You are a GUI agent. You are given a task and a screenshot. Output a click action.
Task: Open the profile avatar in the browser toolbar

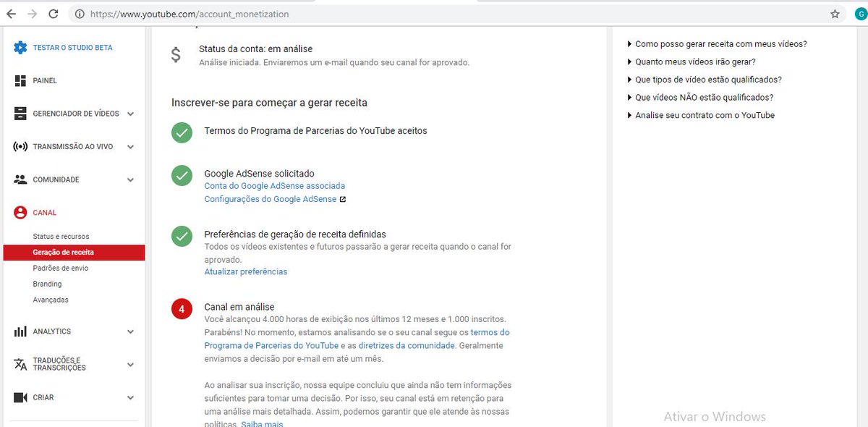pos(860,14)
